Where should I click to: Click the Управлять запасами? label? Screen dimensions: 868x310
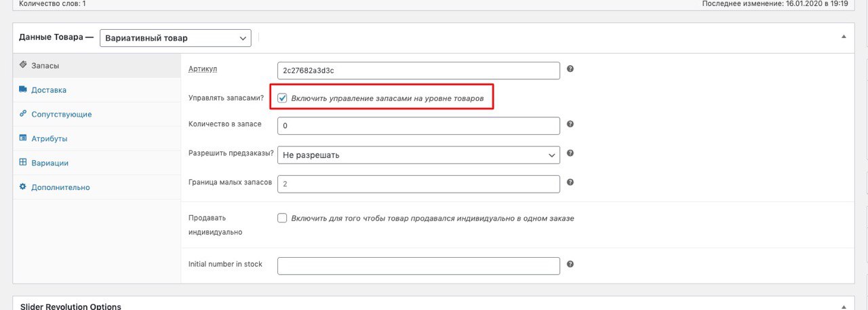[x=226, y=98]
